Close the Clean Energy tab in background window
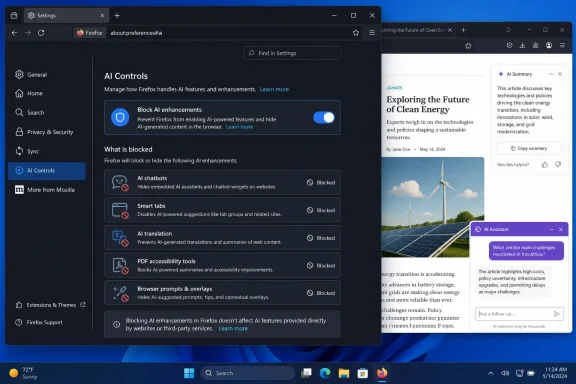This screenshot has height=384, width=576. tap(450, 30)
